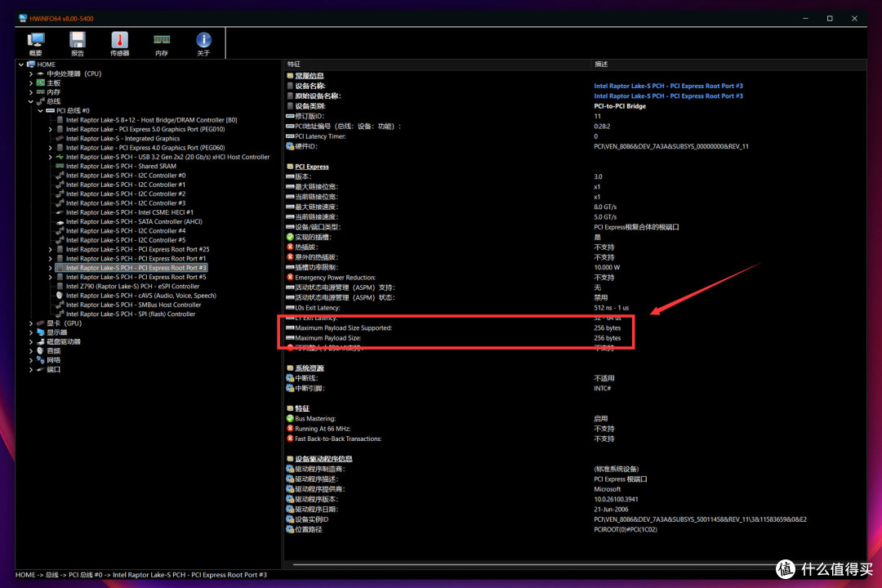Click the 描述 column header
The image size is (882, 588).
729,65
